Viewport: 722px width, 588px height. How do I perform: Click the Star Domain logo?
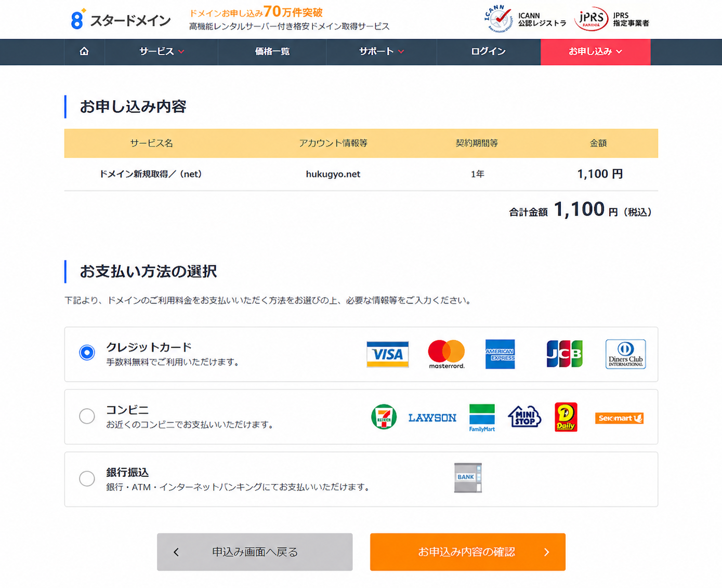tap(121, 20)
